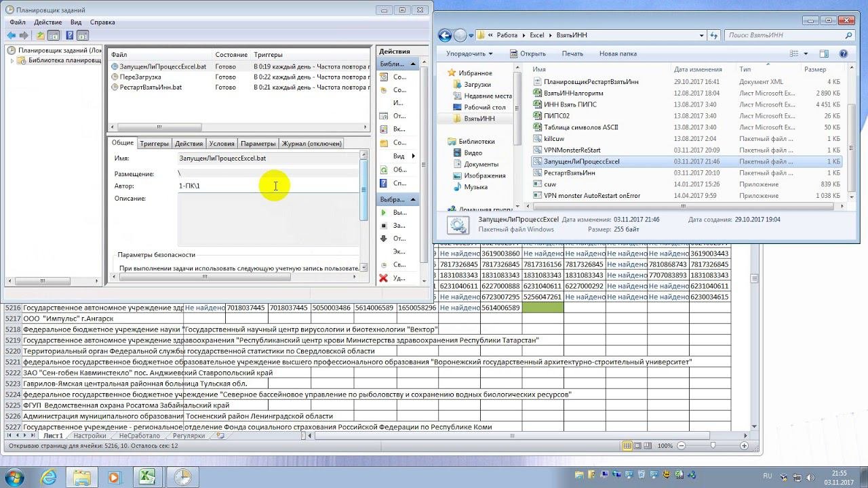Click the Back arrow in Task Scheduler toolbar
Viewport: 868px width, 488px height.
coord(12,35)
